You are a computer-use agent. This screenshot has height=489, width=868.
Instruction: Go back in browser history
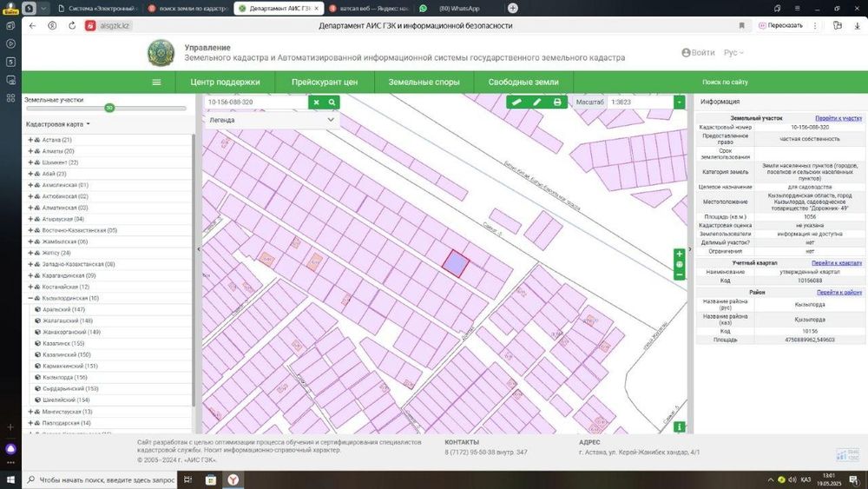point(33,25)
